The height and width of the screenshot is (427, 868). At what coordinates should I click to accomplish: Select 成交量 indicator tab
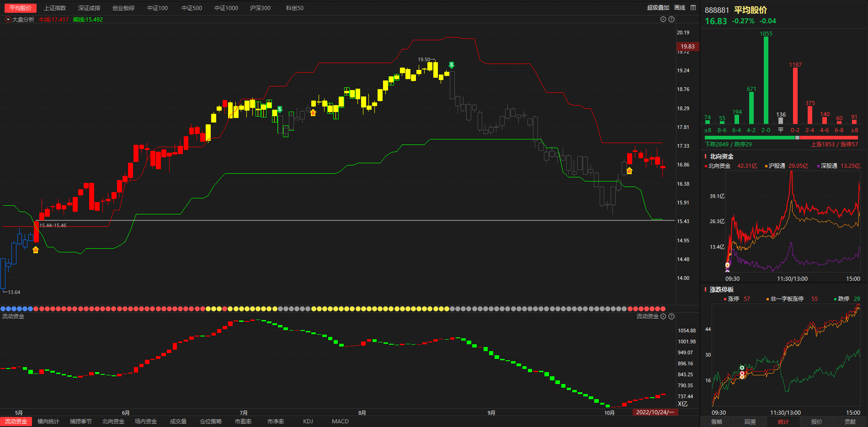[x=178, y=422]
